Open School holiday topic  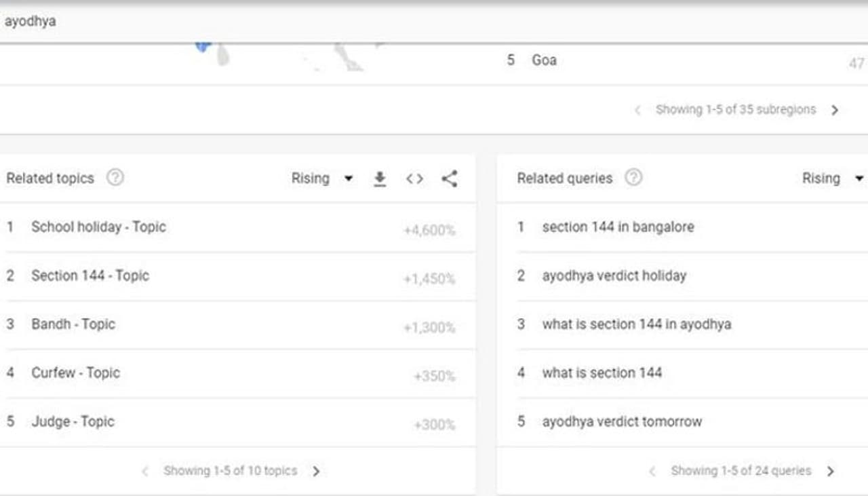98,227
